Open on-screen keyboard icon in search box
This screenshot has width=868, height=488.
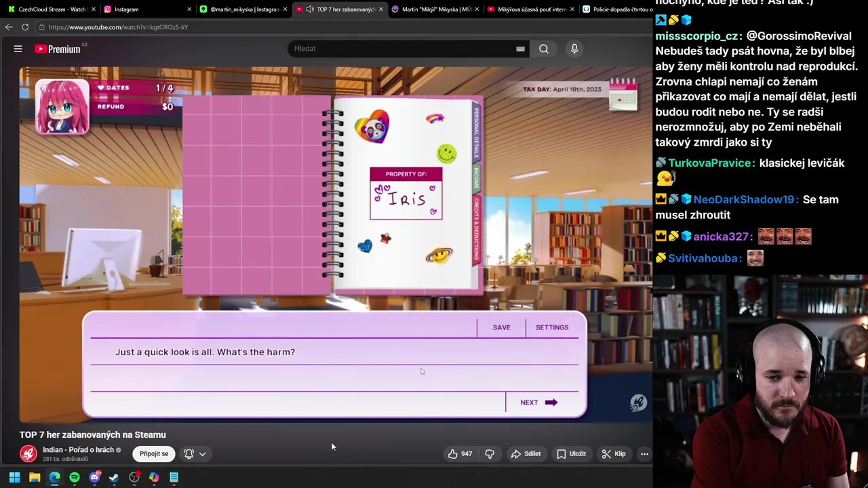520,49
